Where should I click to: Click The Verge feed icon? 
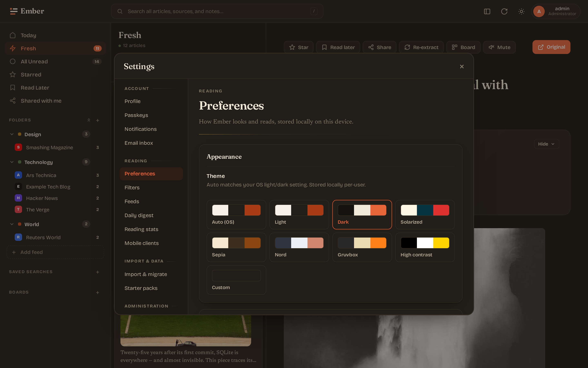18,209
